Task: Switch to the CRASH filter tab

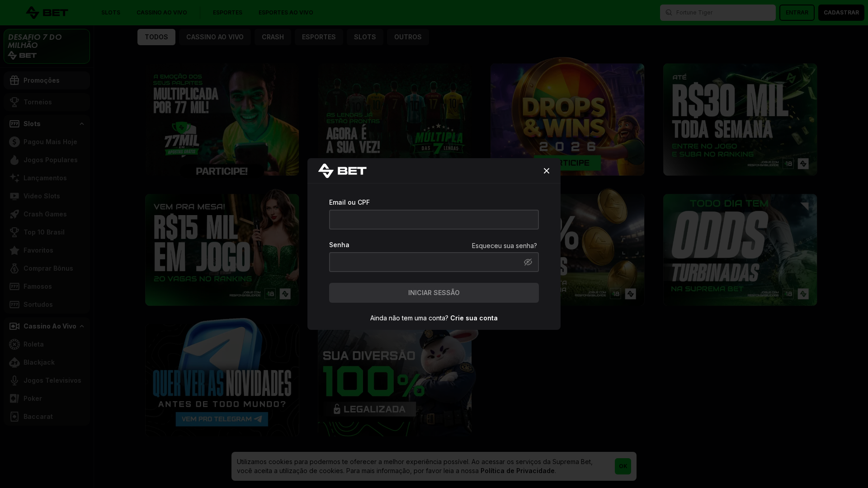Action: point(273,37)
